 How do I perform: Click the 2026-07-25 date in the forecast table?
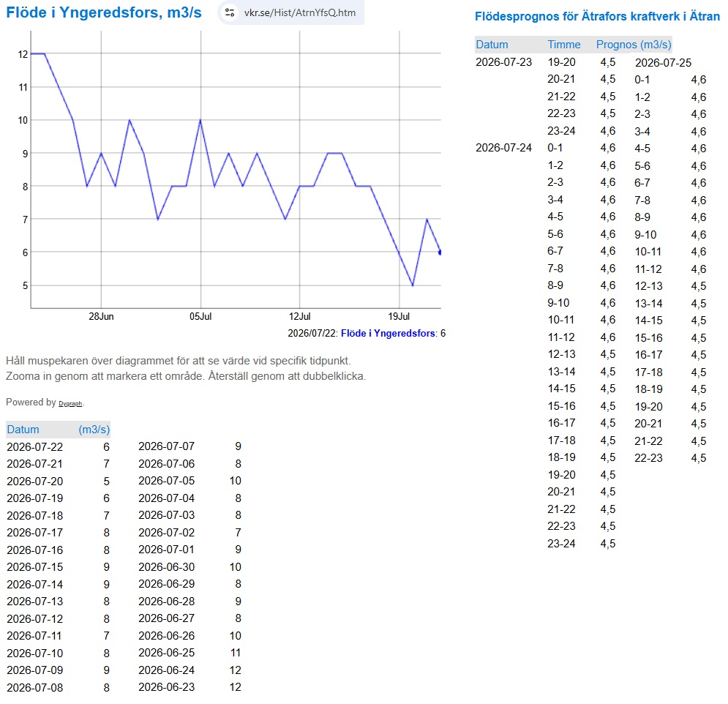click(x=664, y=63)
